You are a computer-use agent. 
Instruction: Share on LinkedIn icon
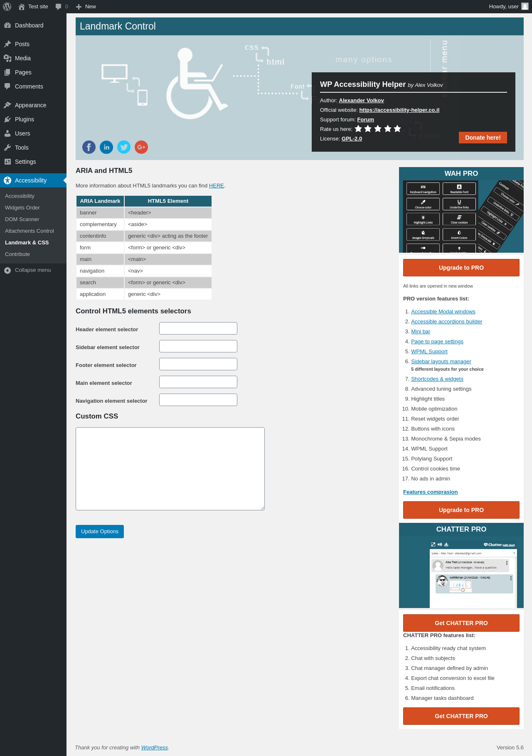click(106, 147)
